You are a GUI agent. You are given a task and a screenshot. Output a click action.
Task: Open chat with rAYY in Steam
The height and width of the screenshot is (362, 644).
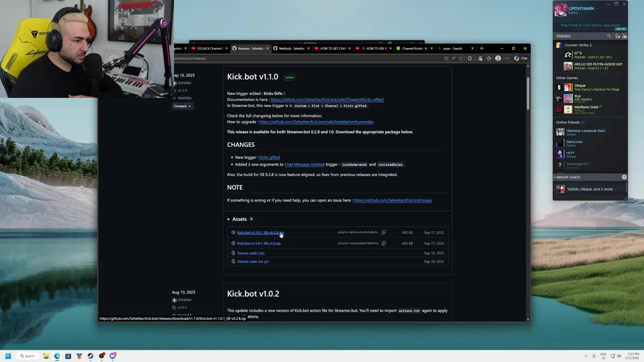pyautogui.click(x=591, y=154)
